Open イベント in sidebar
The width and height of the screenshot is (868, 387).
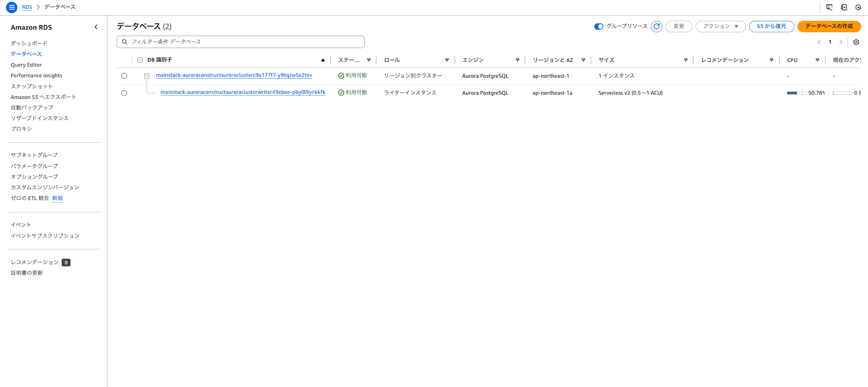click(21, 225)
